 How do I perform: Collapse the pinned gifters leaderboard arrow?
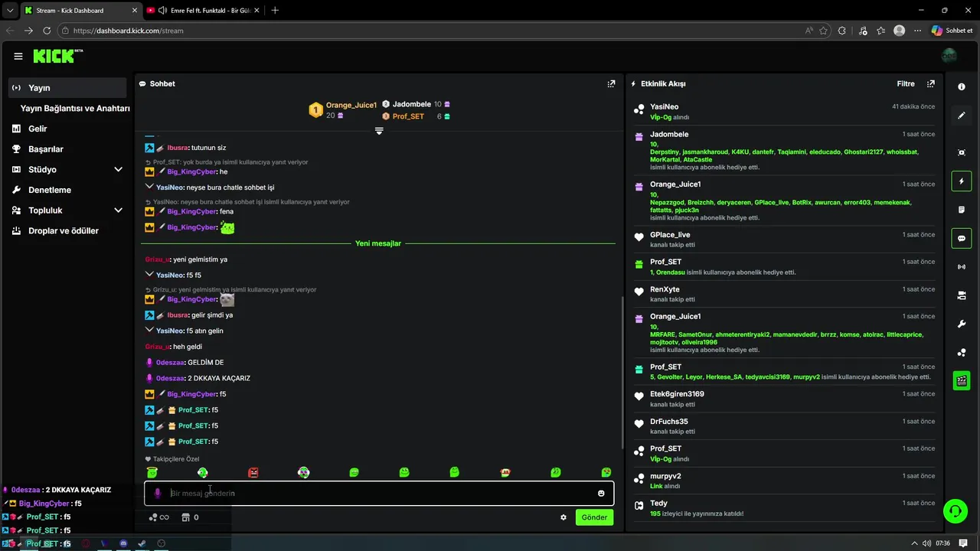(x=379, y=132)
